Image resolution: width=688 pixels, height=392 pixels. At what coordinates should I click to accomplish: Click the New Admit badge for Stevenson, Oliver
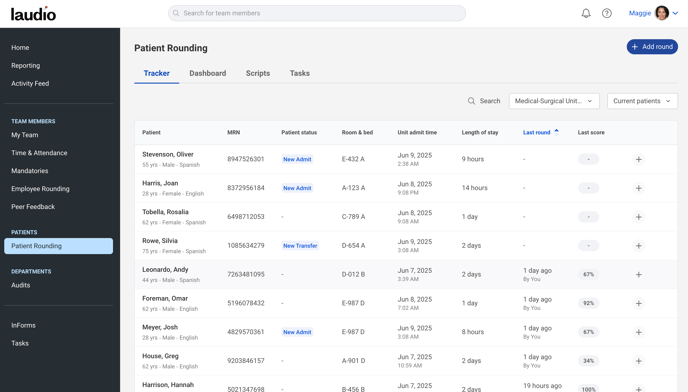tap(297, 159)
